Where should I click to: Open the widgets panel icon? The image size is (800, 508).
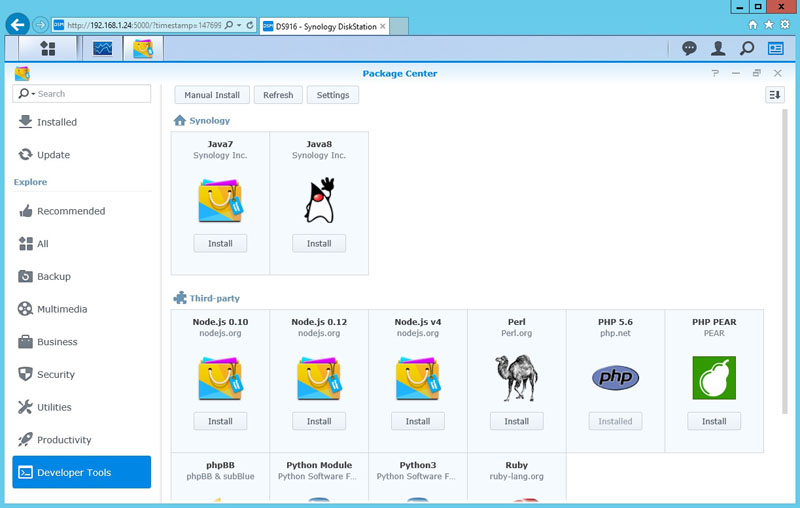pos(776,48)
